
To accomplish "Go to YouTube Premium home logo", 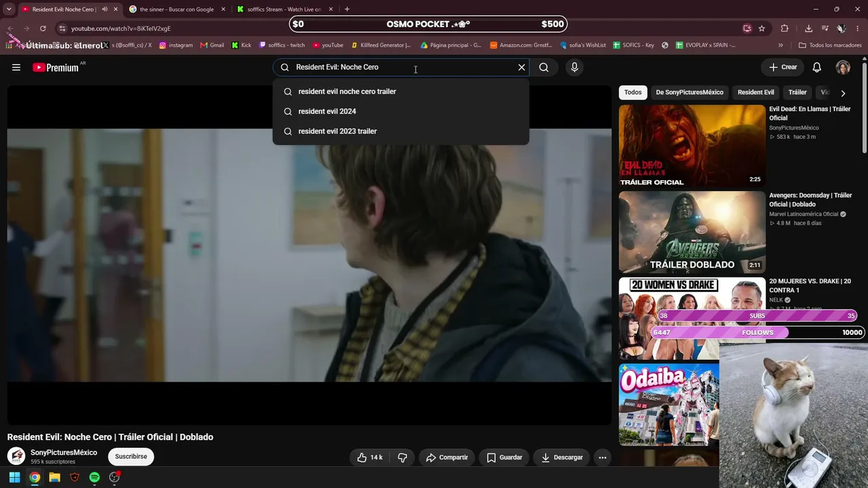I will click(x=57, y=67).
